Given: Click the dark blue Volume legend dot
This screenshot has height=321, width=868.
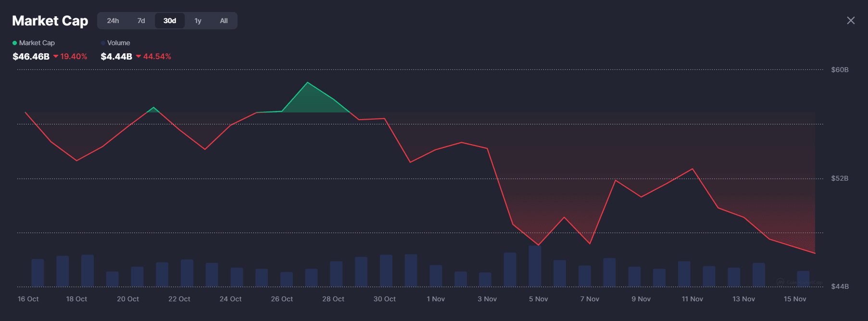Looking at the screenshot, I should click(103, 43).
